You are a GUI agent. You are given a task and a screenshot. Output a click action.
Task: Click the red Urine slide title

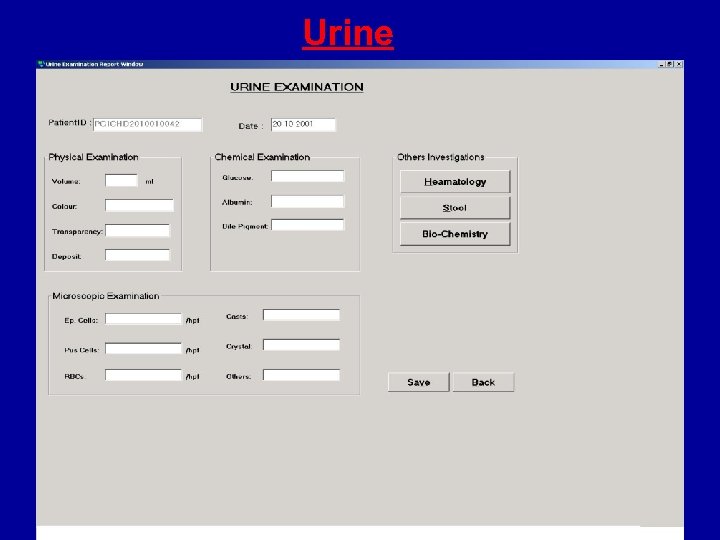348,33
